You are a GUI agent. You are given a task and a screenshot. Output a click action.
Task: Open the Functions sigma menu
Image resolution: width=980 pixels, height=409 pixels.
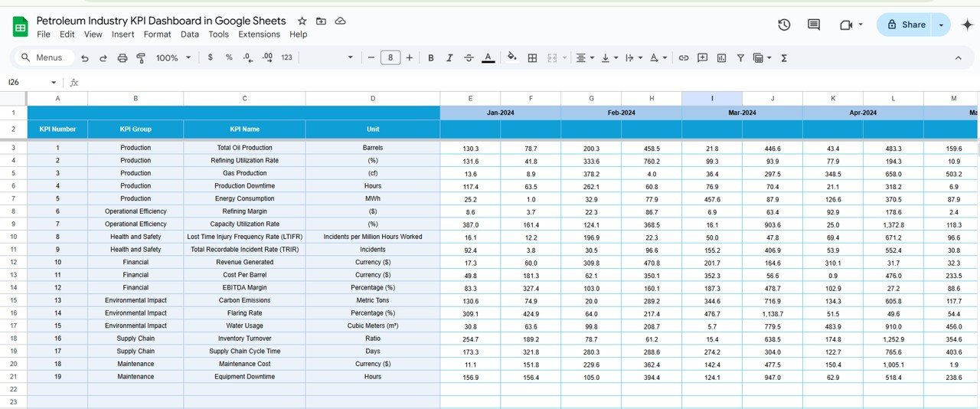[784, 57]
